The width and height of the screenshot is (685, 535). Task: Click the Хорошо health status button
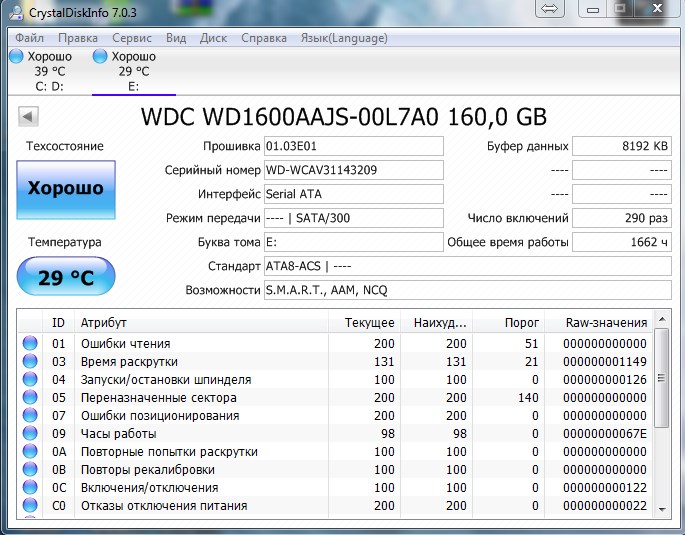(x=66, y=190)
